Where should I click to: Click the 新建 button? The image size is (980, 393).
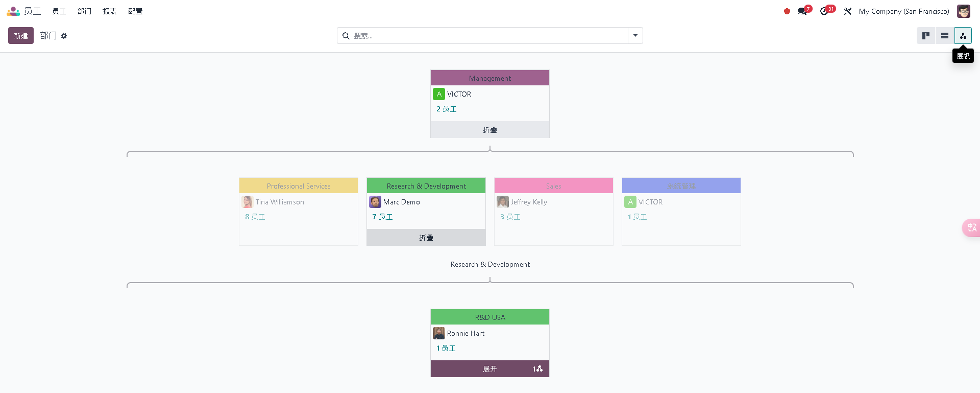click(x=21, y=36)
